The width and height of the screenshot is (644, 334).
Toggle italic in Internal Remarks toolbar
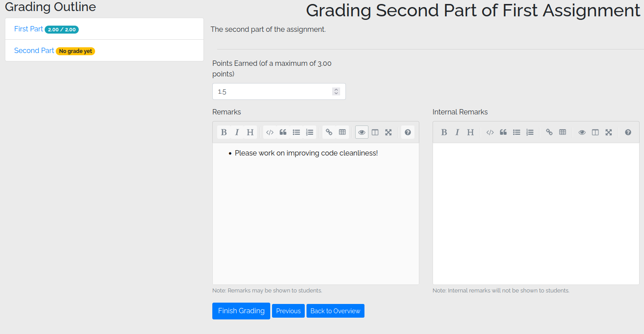coord(457,132)
